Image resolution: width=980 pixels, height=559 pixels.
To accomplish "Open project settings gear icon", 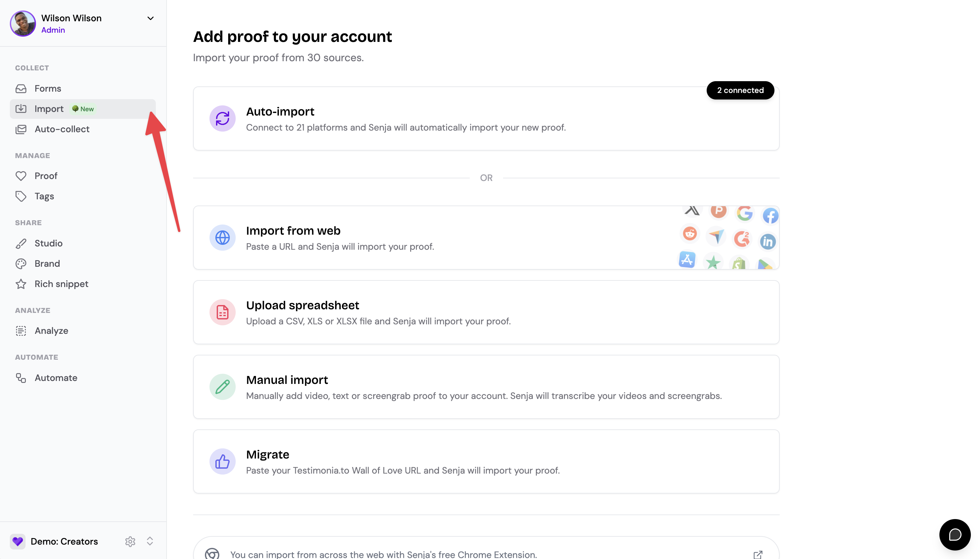I will (130, 541).
